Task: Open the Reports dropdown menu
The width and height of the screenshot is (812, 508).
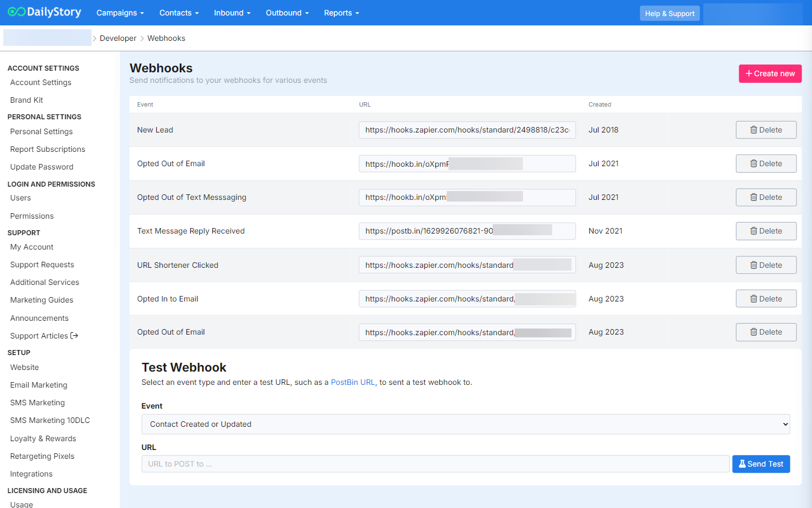Action: 341,13
